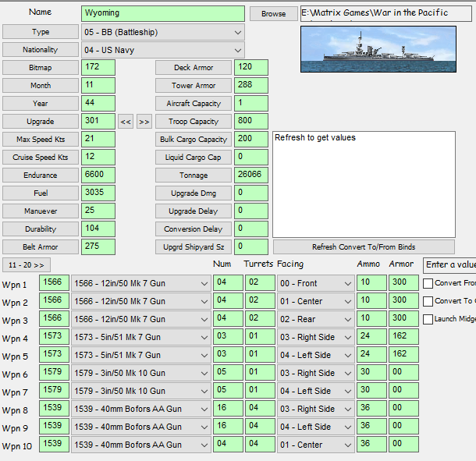This screenshot has height=461, width=476.
Task: Click Wpn 2 Armor field 300
Action: (x=403, y=301)
